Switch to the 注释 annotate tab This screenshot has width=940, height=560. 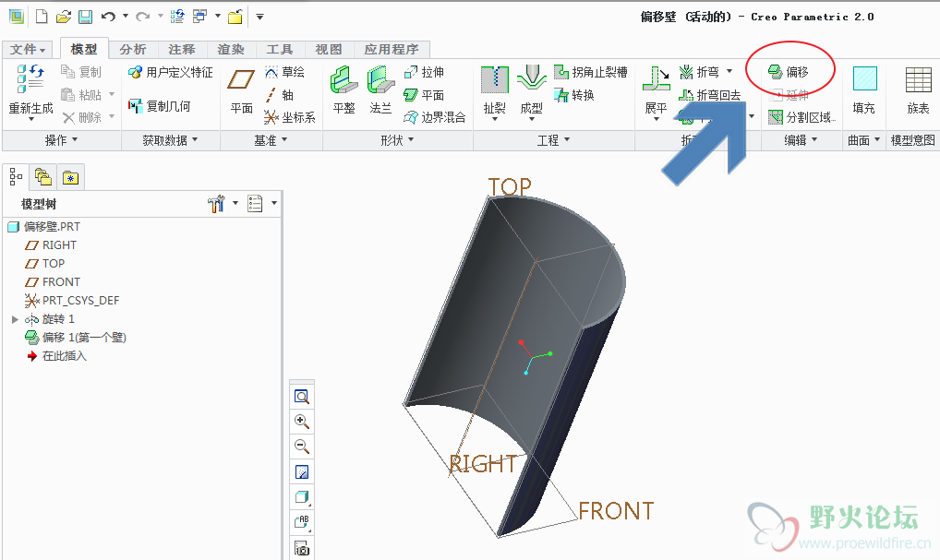182,49
